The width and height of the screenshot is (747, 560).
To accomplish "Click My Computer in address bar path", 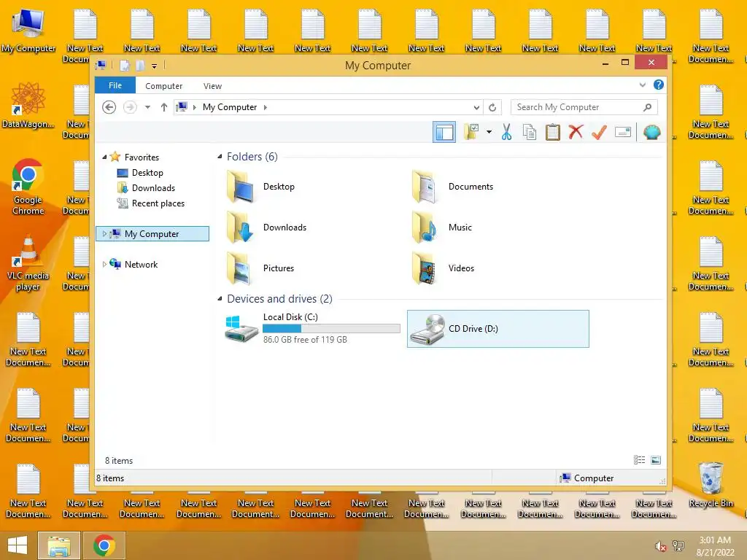I will (x=230, y=107).
